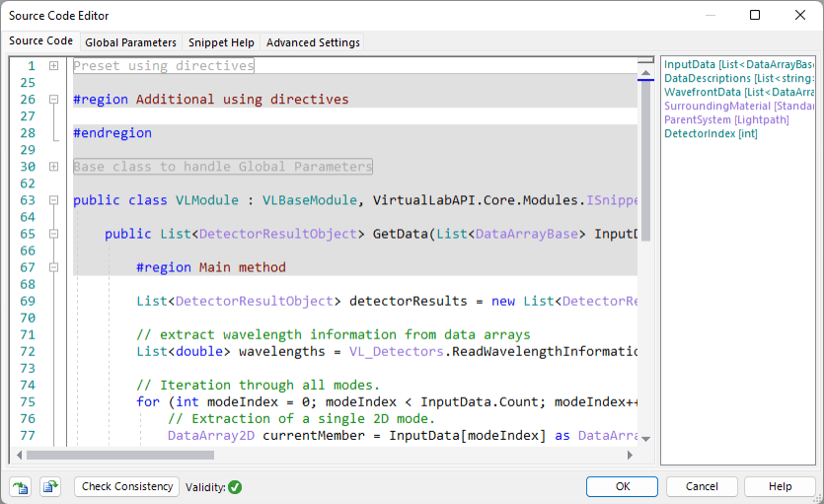Confirm with the OK button

(x=623, y=486)
